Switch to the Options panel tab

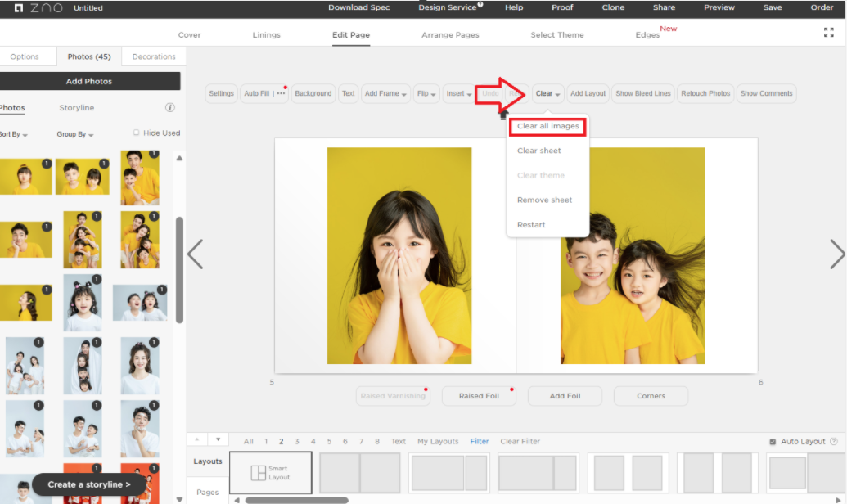coord(25,56)
